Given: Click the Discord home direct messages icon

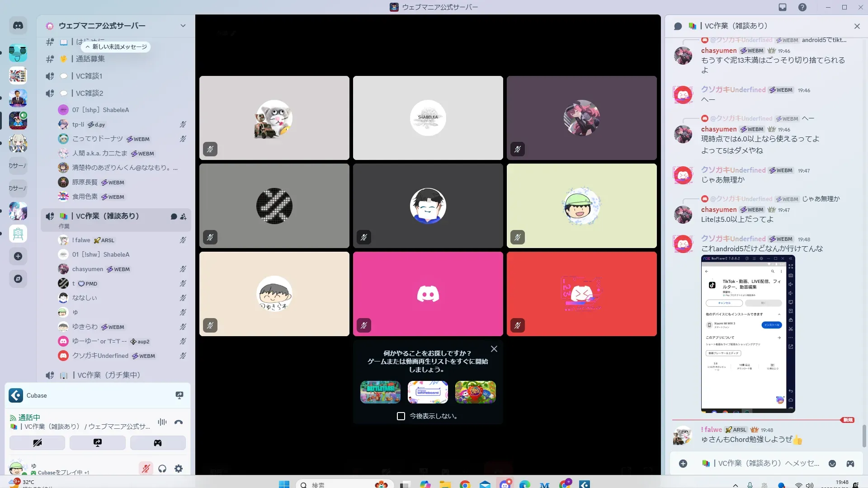Looking at the screenshot, I should (18, 26).
